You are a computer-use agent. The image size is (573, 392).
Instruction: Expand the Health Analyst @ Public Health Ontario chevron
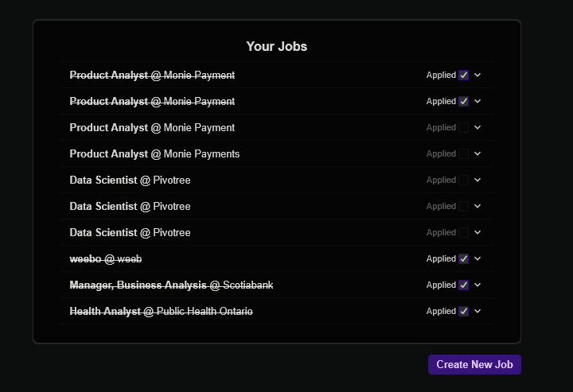[x=477, y=312]
